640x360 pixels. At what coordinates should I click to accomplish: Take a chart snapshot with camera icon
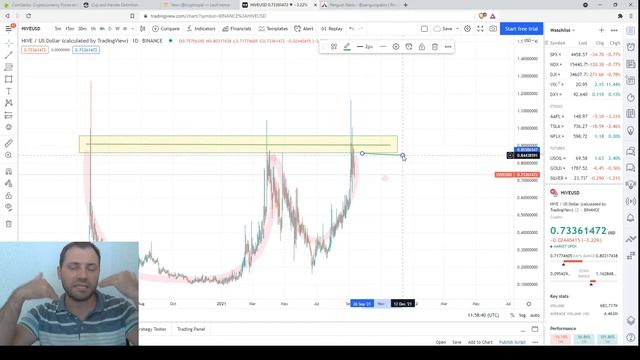point(493,29)
